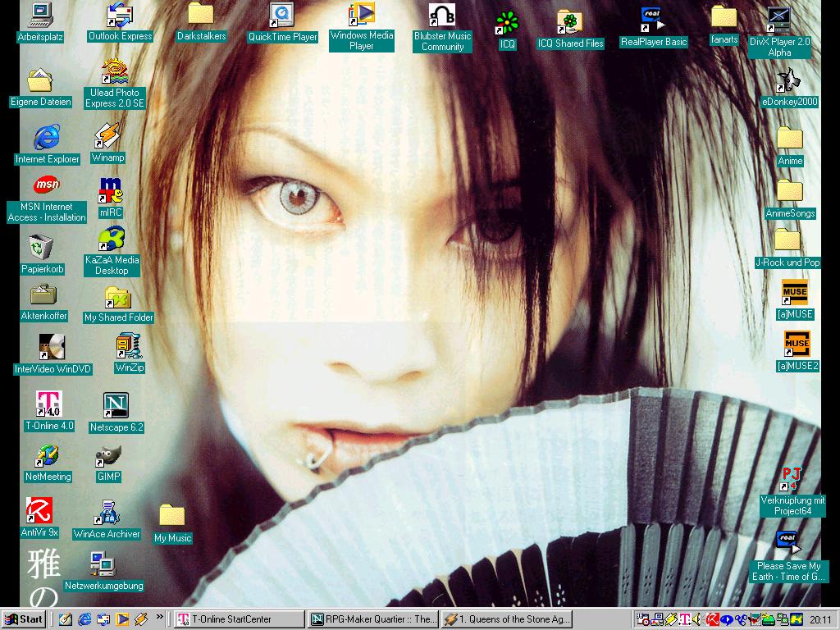This screenshot has width=840, height=630.
Task: Launch WinAce Archiver
Action: 107,519
